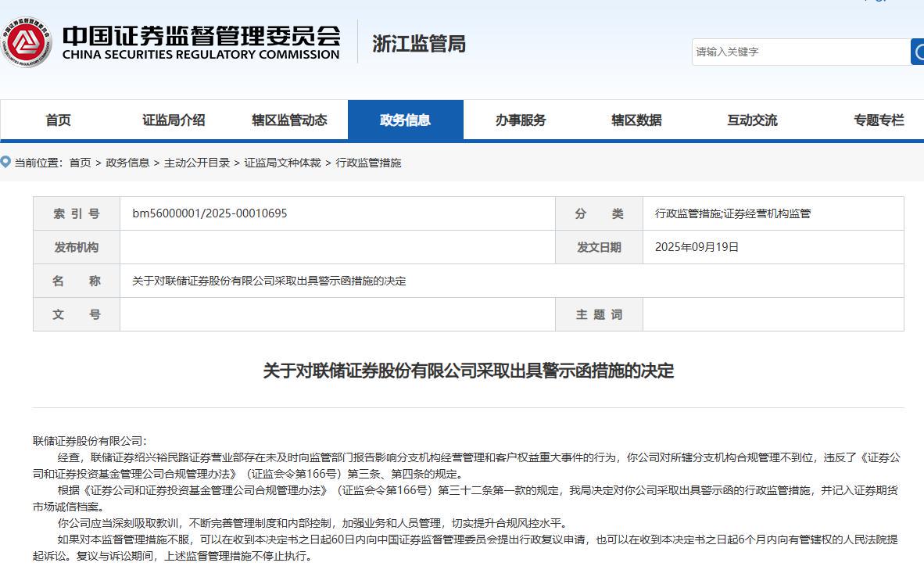
Task: Click the paragraph beginning 如果对本监督管理措施不服
Action: coord(466,547)
